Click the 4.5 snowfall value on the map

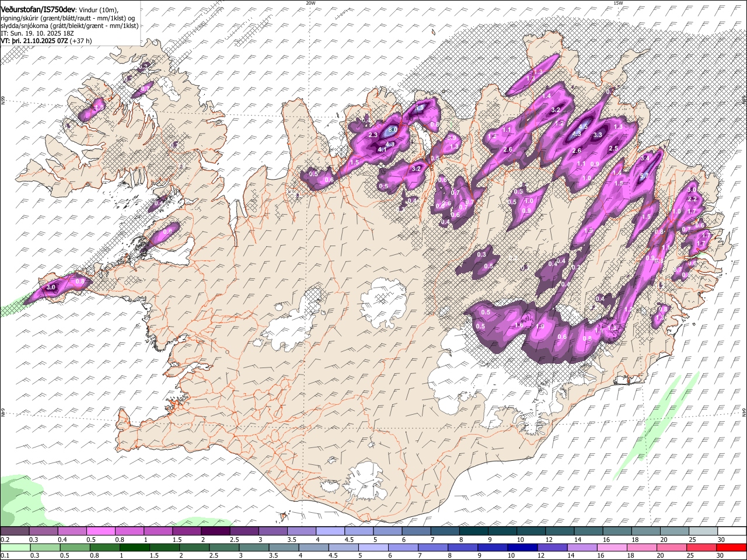click(x=583, y=126)
